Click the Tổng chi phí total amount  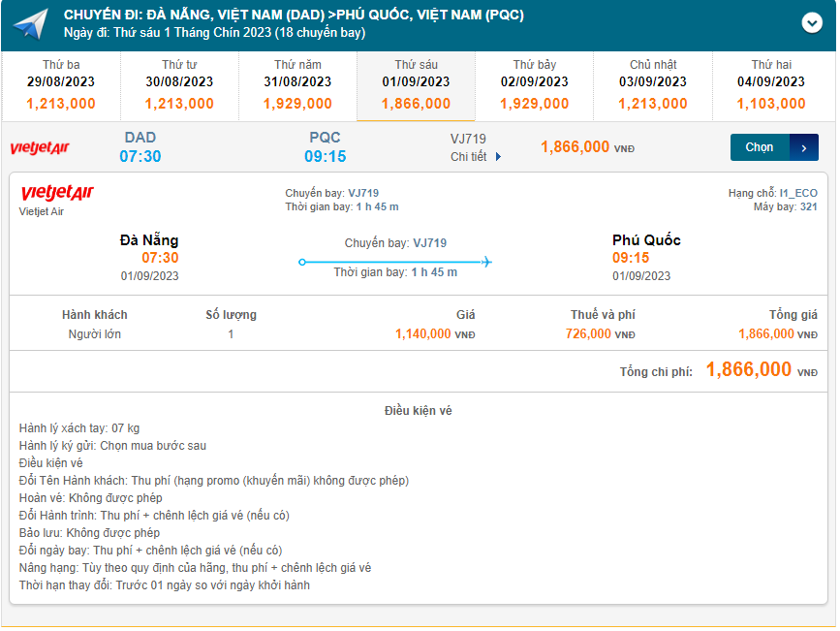[748, 369]
